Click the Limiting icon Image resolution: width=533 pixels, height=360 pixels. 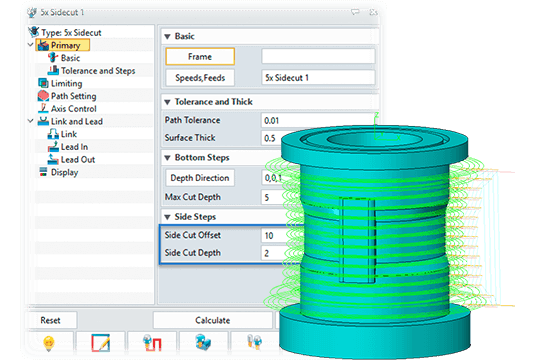click(x=43, y=83)
